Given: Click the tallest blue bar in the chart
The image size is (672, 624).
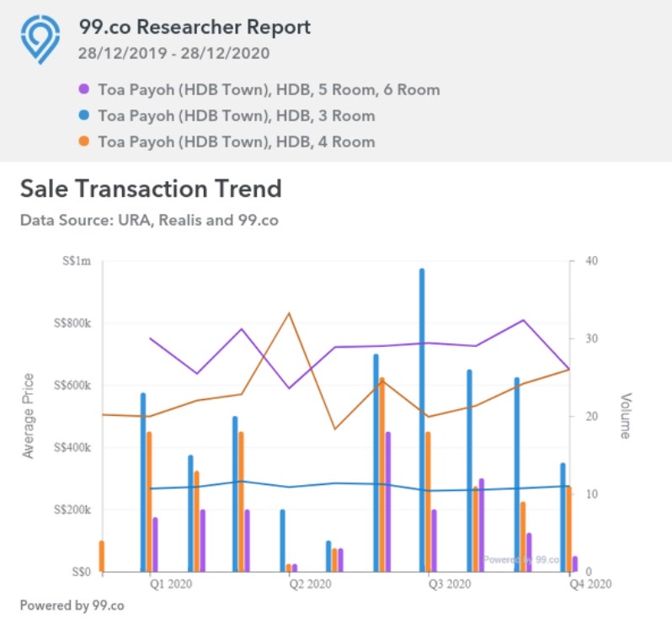Looking at the screenshot, I should click(x=422, y=421).
